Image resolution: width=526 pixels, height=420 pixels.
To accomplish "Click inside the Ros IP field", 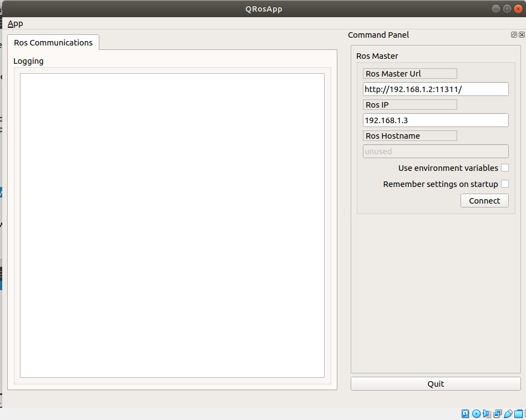I will pos(435,120).
